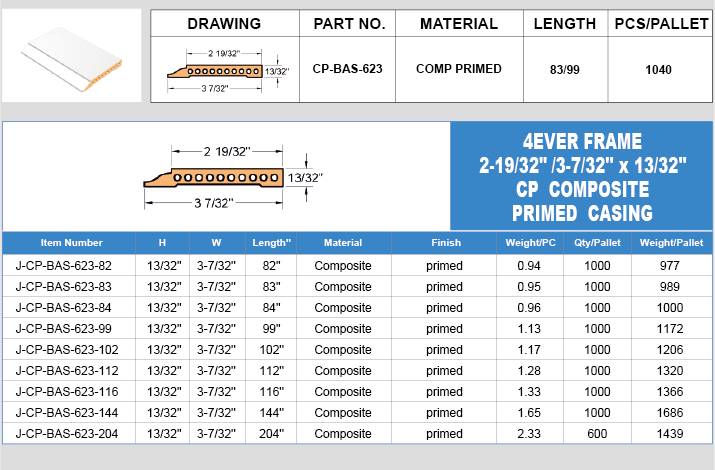Select item J-CP-BAS-623-84

click(63, 307)
